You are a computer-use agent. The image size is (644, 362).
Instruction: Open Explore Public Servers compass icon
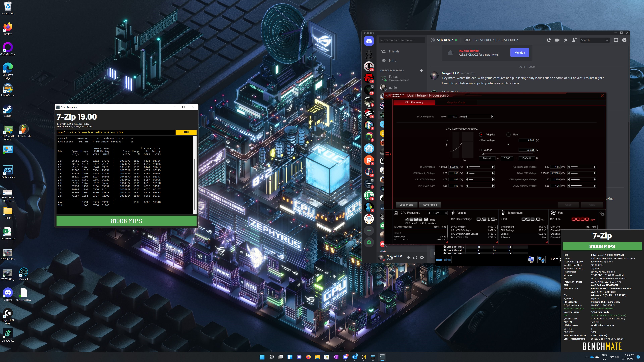pyautogui.click(x=369, y=242)
